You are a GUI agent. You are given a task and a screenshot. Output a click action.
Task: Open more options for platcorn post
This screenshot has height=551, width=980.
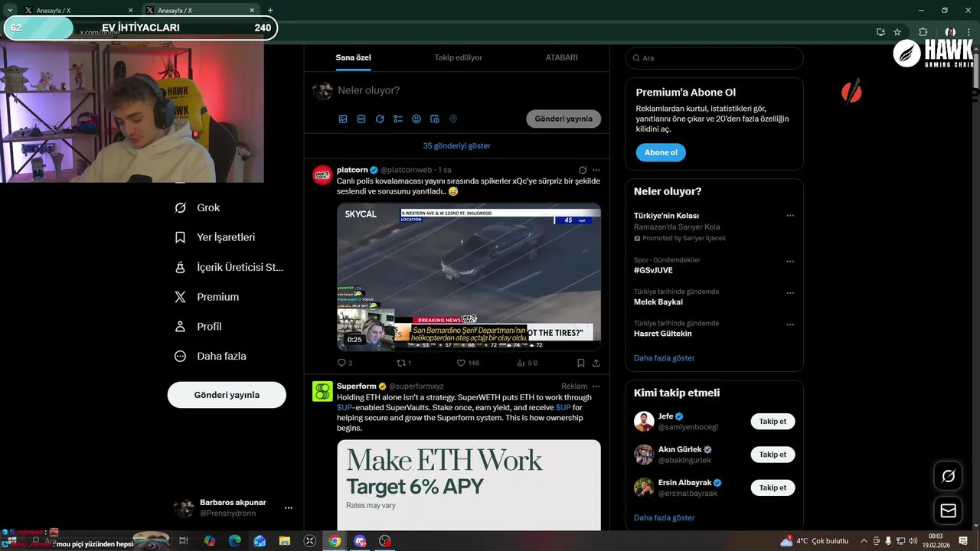[x=596, y=170]
